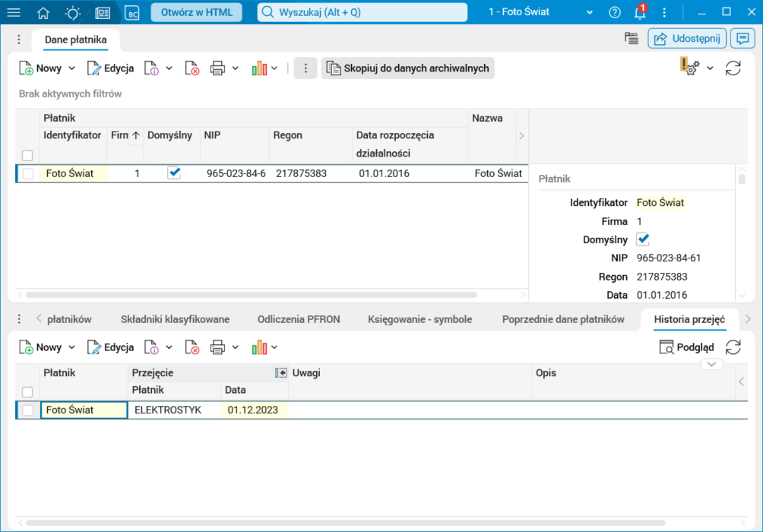Click the details panel vertical scrollbar
763x532 pixels.
[x=742, y=179]
